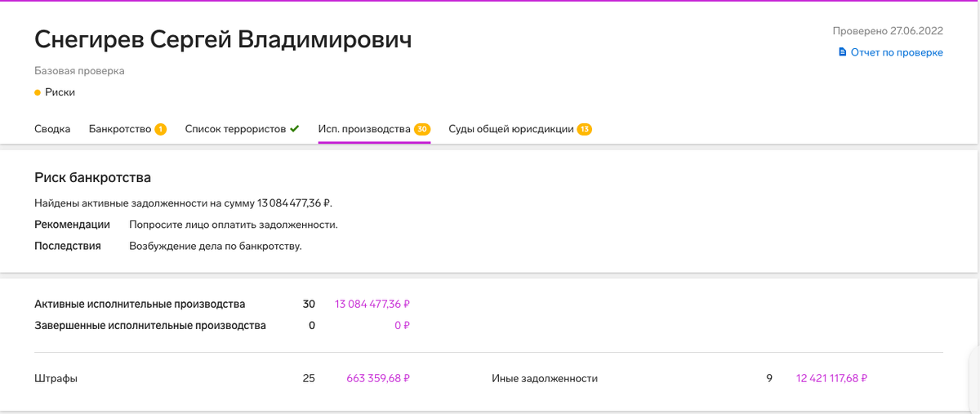
Task: Click the Штрафы amount 663 359,68 ₽
Action: [x=378, y=378]
